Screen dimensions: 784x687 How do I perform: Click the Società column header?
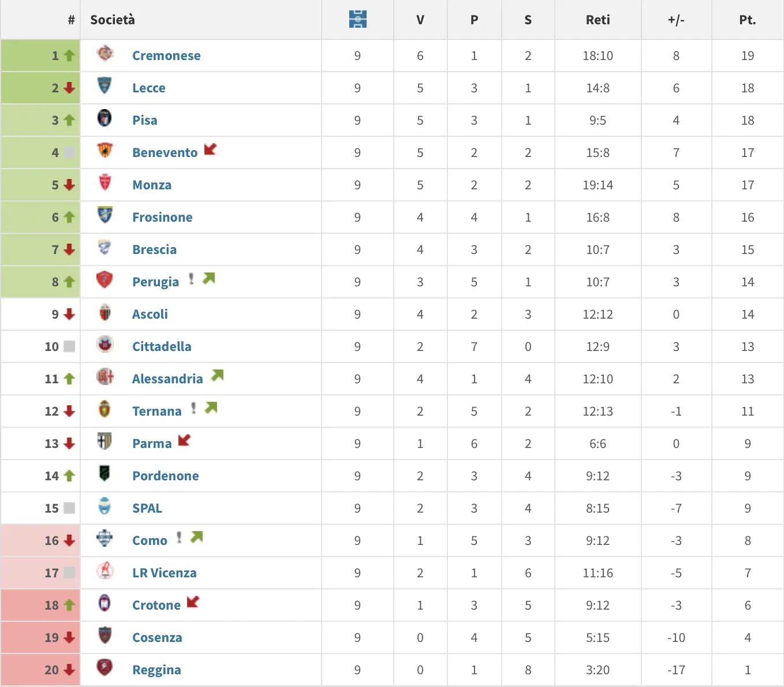(113, 20)
